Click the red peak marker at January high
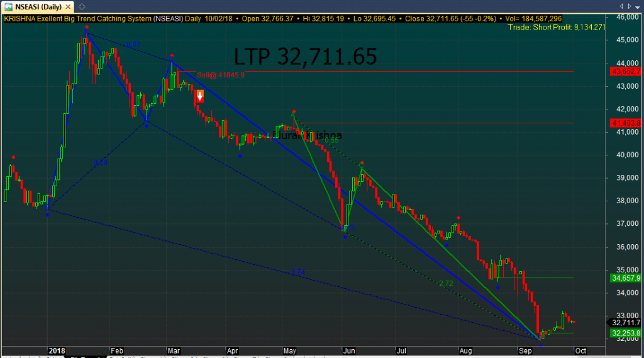Screen dimensions: 644x358 86,28
